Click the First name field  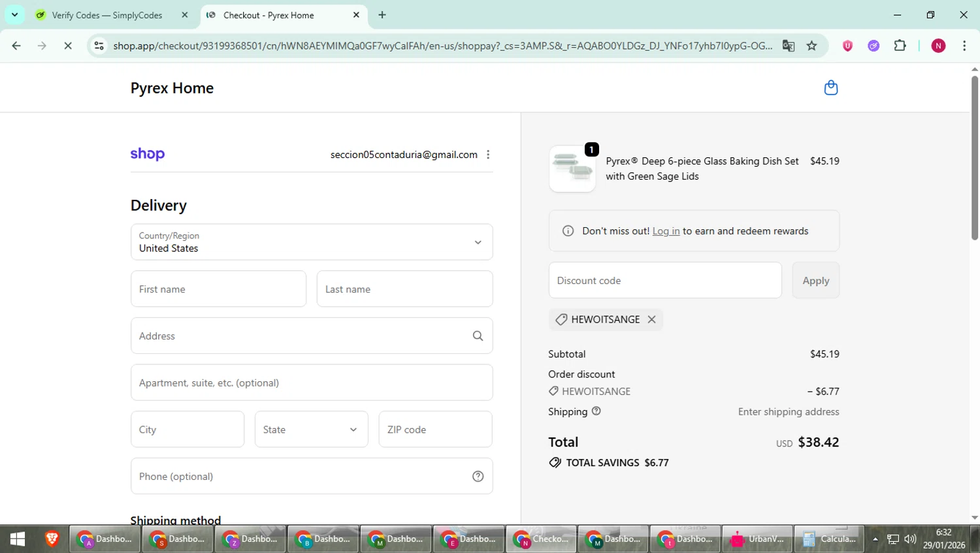(218, 289)
